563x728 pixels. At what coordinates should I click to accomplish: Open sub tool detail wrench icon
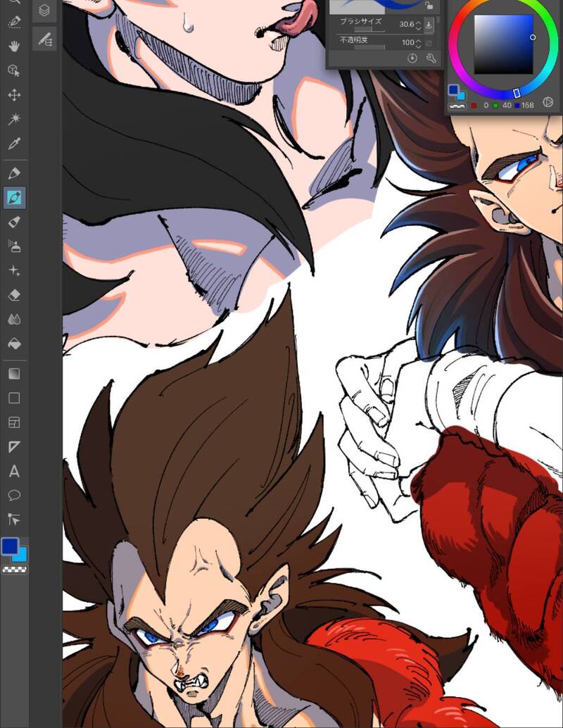point(431,58)
